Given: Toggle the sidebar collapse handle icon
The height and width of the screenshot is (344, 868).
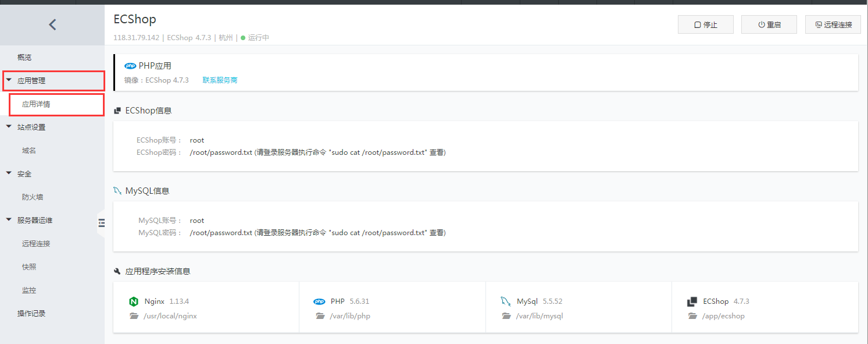Looking at the screenshot, I should coord(102,223).
